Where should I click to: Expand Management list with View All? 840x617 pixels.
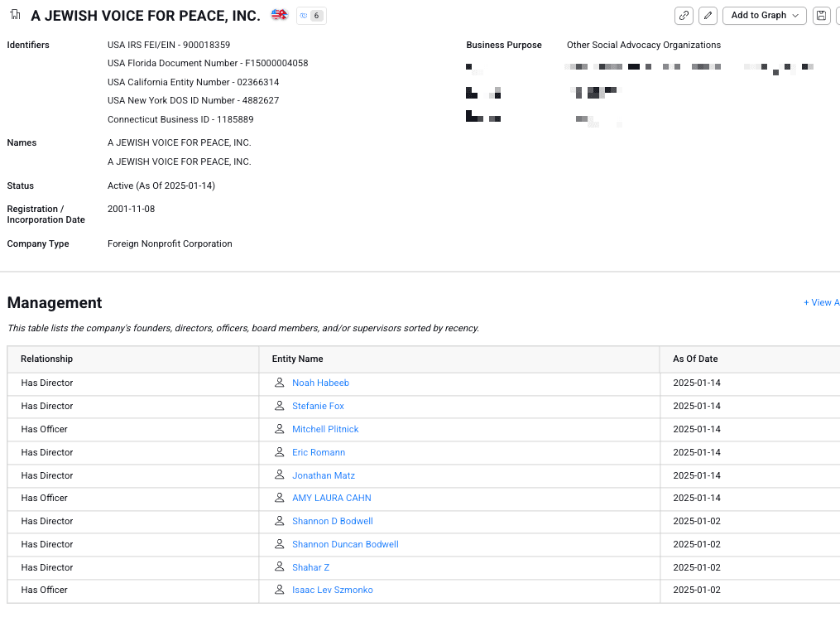821,303
